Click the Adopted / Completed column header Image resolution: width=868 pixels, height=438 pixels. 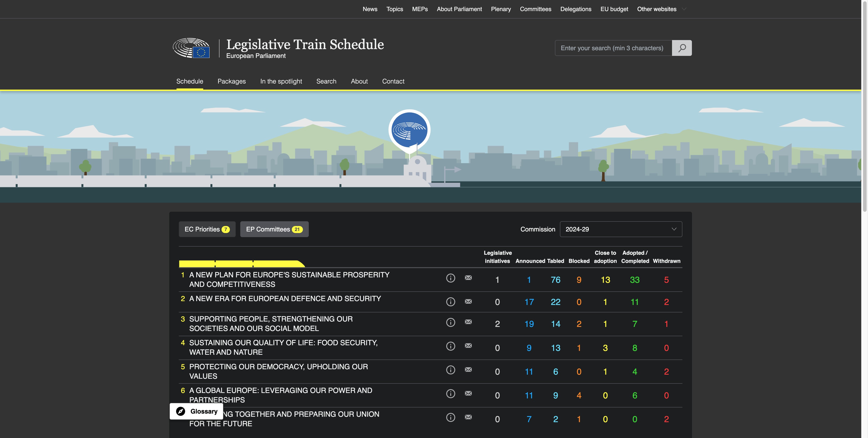635,257
